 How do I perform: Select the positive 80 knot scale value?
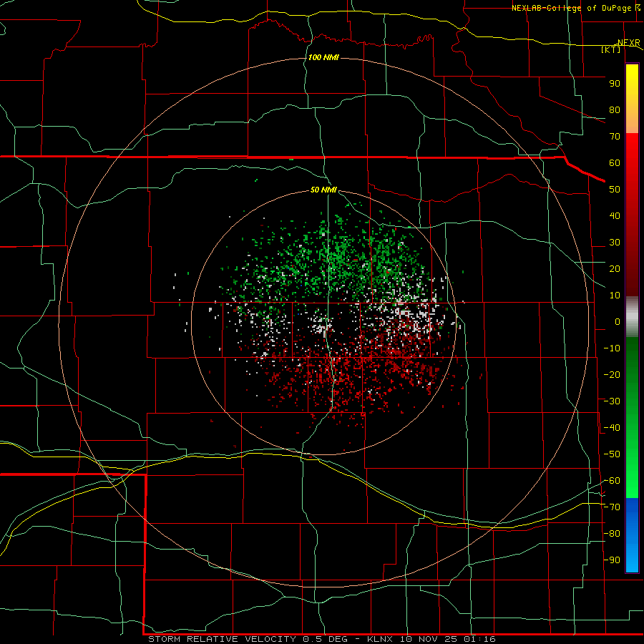pyautogui.click(x=615, y=110)
